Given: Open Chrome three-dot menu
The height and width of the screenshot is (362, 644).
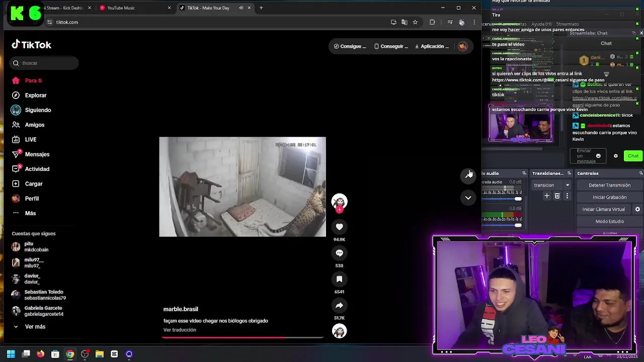Looking at the screenshot, I should coord(474,22).
